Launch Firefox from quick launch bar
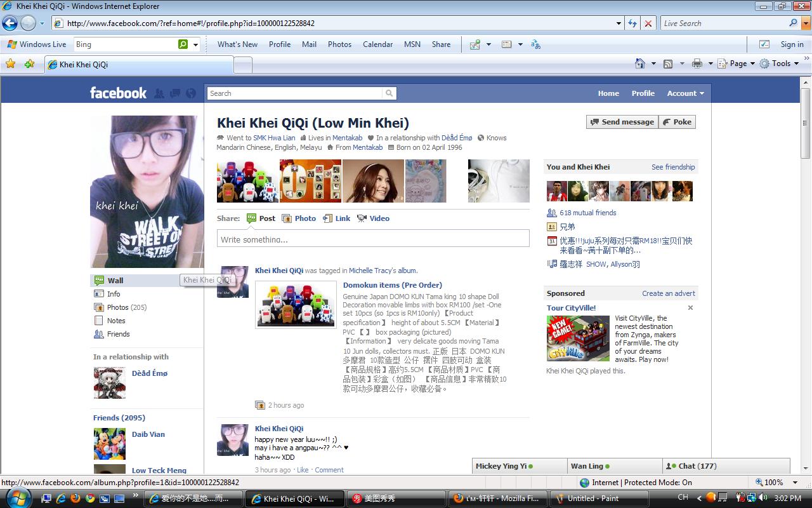Image resolution: width=812 pixels, height=508 pixels. pos(75,498)
